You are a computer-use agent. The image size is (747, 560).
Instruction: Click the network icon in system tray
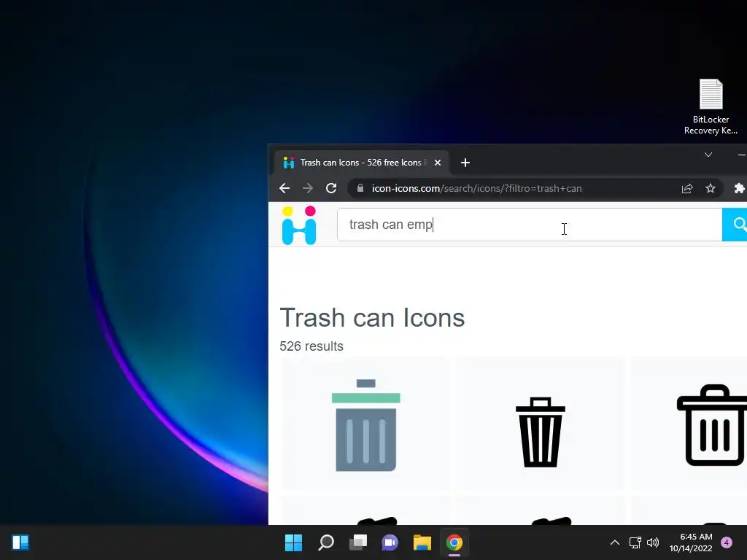coord(635,542)
